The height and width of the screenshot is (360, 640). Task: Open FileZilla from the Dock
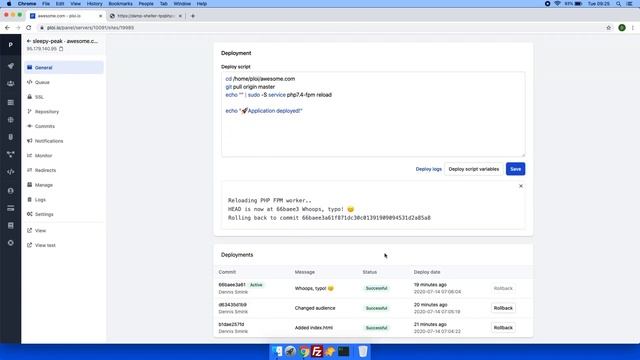tap(317, 351)
